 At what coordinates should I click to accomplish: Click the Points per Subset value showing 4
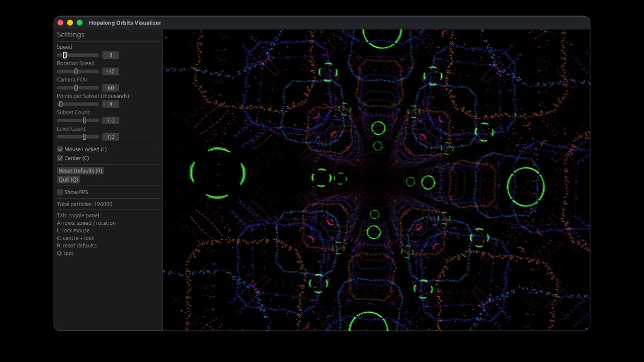pyautogui.click(x=110, y=104)
